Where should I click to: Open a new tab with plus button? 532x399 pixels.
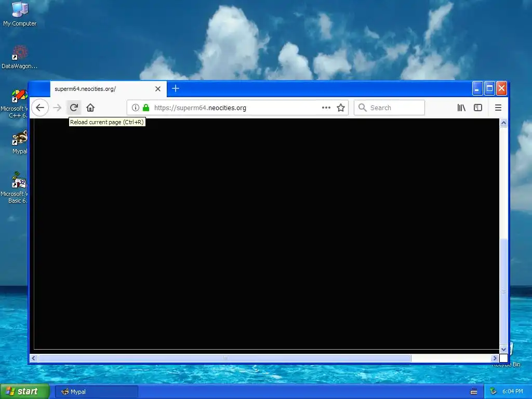[176, 89]
